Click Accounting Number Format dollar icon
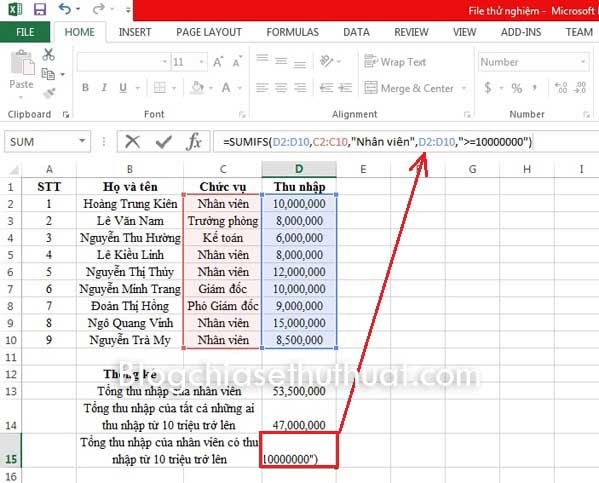Viewport: 599px width, 483px height. click(487, 88)
